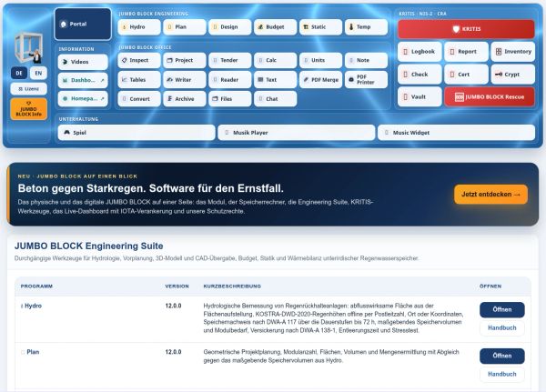Open the Handbuch for Hydro
The height and width of the screenshot is (392, 546).
click(x=502, y=328)
